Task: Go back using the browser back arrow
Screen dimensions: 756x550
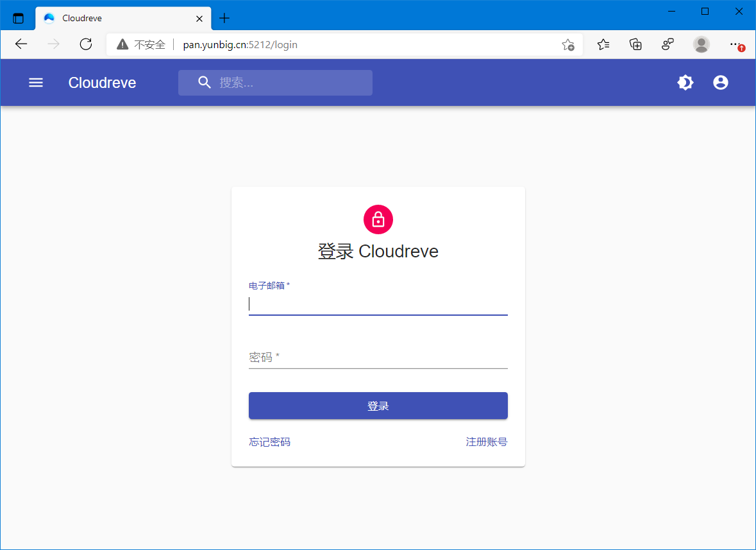Action: click(21, 44)
